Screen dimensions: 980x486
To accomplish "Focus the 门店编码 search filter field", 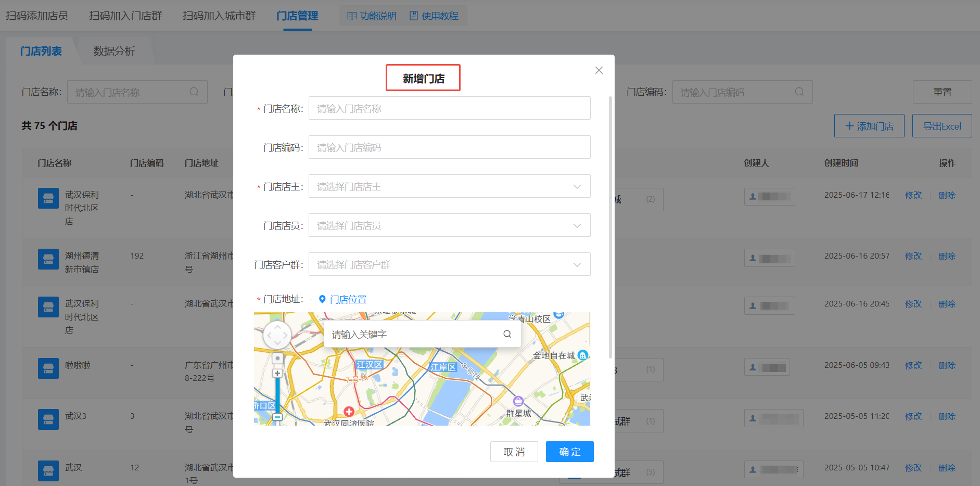I will (743, 92).
